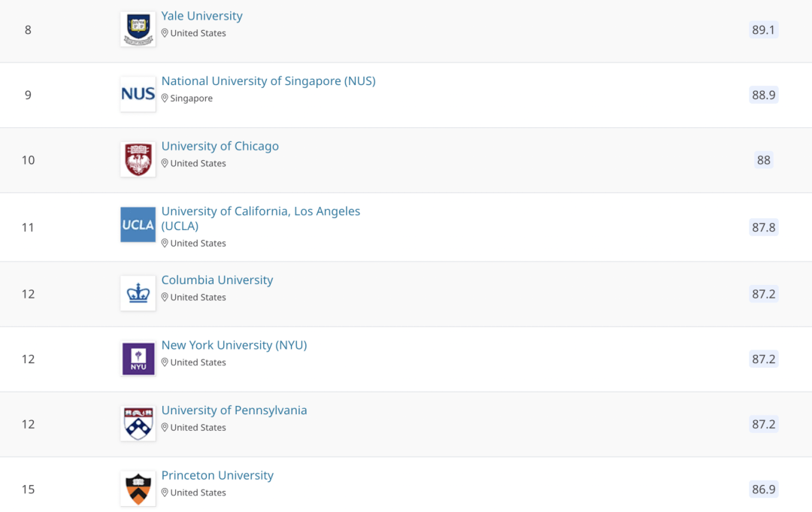Click the 86.9 score badge for Princeton

[763, 489]
